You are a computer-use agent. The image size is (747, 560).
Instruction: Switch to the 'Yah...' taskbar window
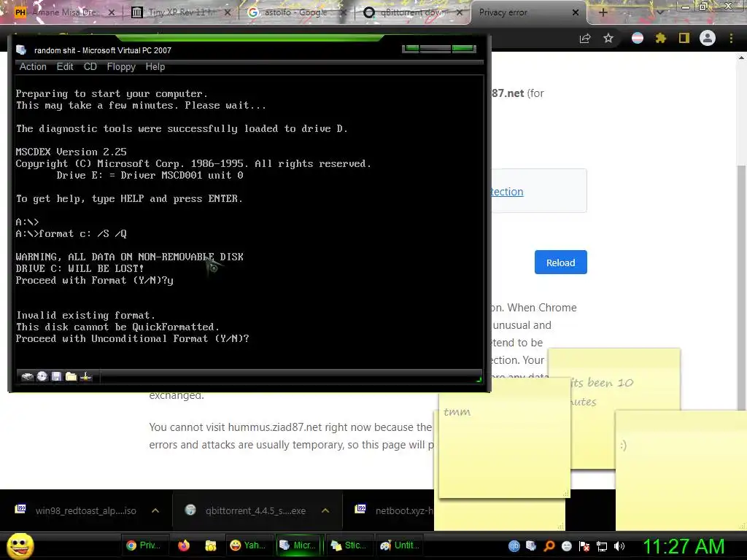(x=248, y=545)
